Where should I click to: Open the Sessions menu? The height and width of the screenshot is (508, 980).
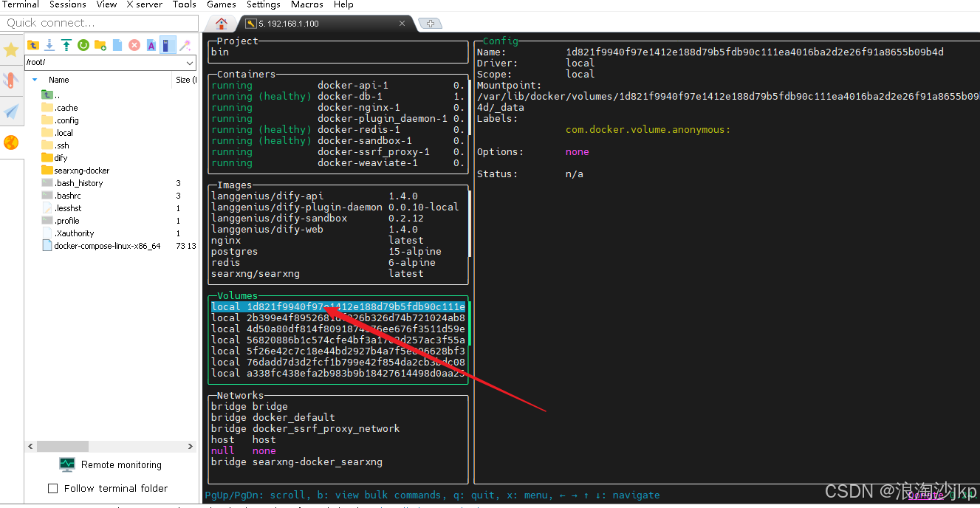68,4
